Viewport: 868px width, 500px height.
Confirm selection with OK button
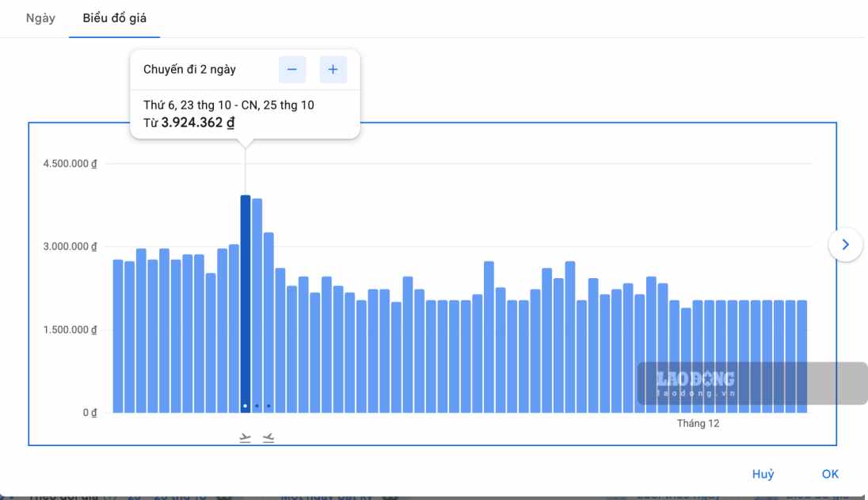pyautogui.click(x=830, y=474)
